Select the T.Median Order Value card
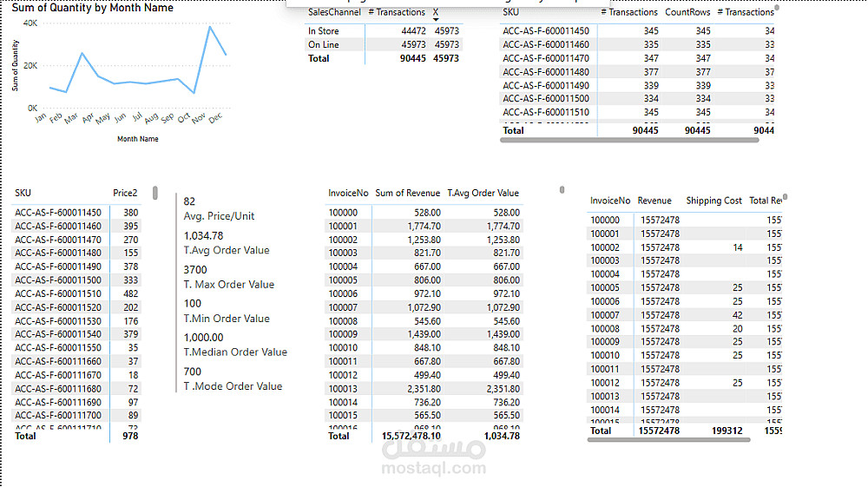This screenshot has height=487, width=868. tap(235, 345)
